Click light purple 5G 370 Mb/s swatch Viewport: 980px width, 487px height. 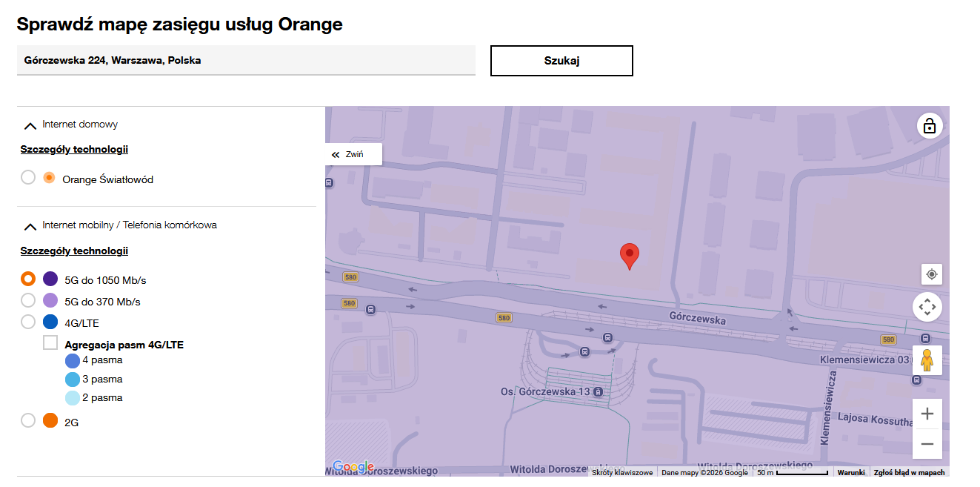(x=50, y=300)
